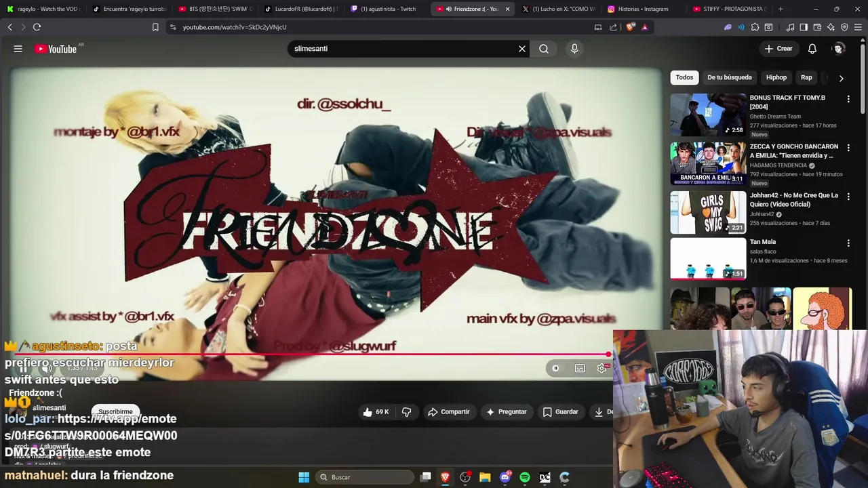Click Suscribirme to subscribe
Image resolution: width=868 pixels, height=488 pixels.
tap(116, 411)
